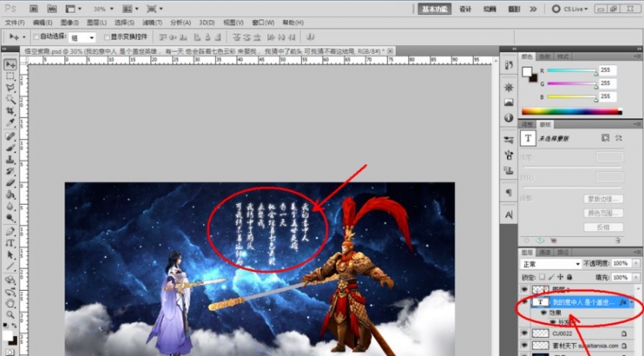Select the Zoom tool in the toolbox
This screenshot has width=644, height=356.
(x=10, y=315)
